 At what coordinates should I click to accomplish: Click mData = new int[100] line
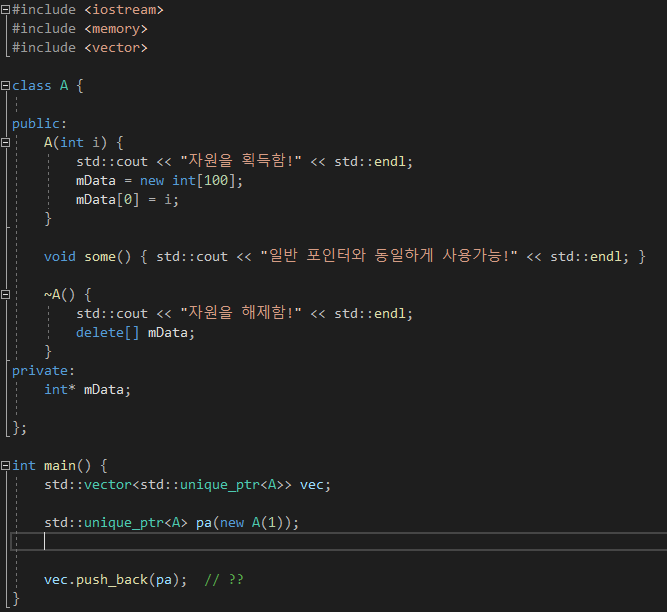[160, 181]
